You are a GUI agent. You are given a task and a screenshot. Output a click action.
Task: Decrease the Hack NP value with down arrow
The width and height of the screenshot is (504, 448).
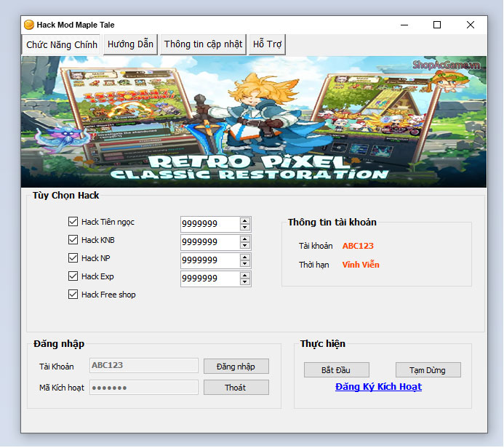(245, 263)
